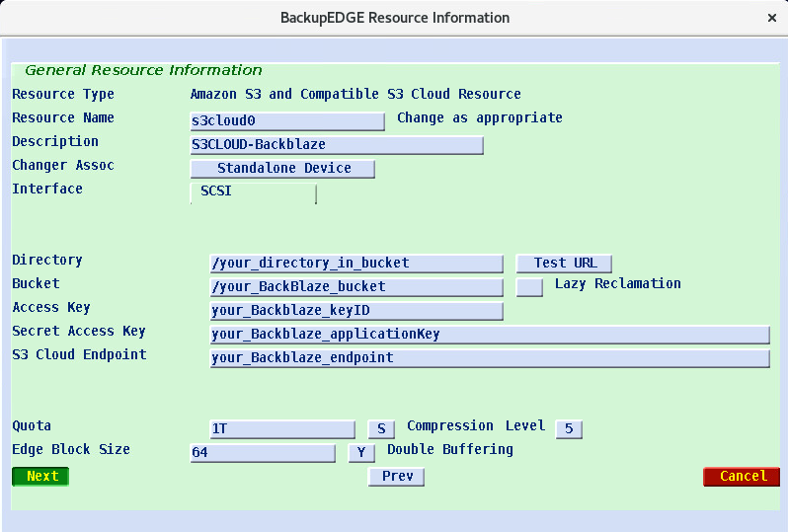This screenshot has height=532, width=788.
Task: Click the Secret Access Key field
Action: [x=490, y=334]
